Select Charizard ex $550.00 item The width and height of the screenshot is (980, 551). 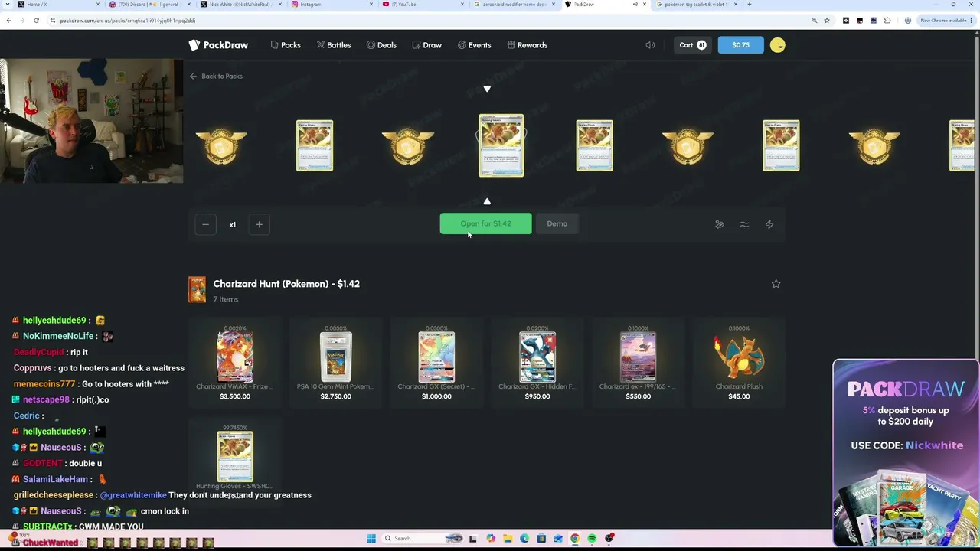point(638,362)
